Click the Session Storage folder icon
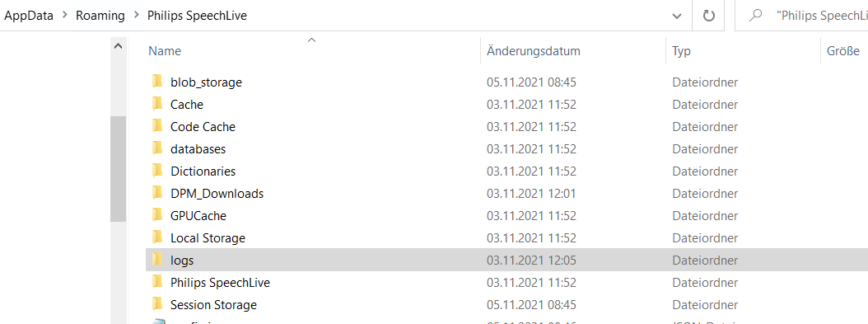This screenshot has height=324, width=868. click(x=157, y=304)
